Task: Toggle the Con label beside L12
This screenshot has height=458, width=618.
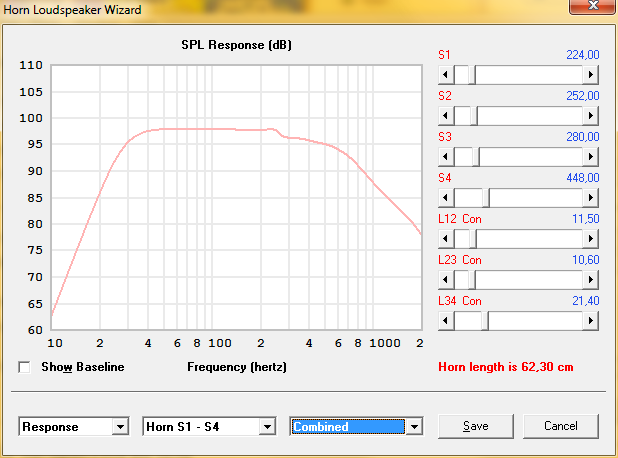Action: tap(472, 218)
